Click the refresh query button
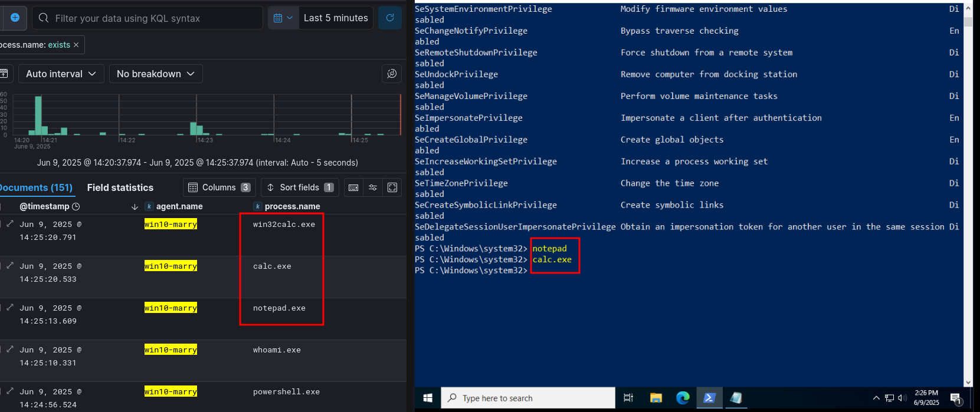This screenshot has height=412, width=980. click(390, 18)
